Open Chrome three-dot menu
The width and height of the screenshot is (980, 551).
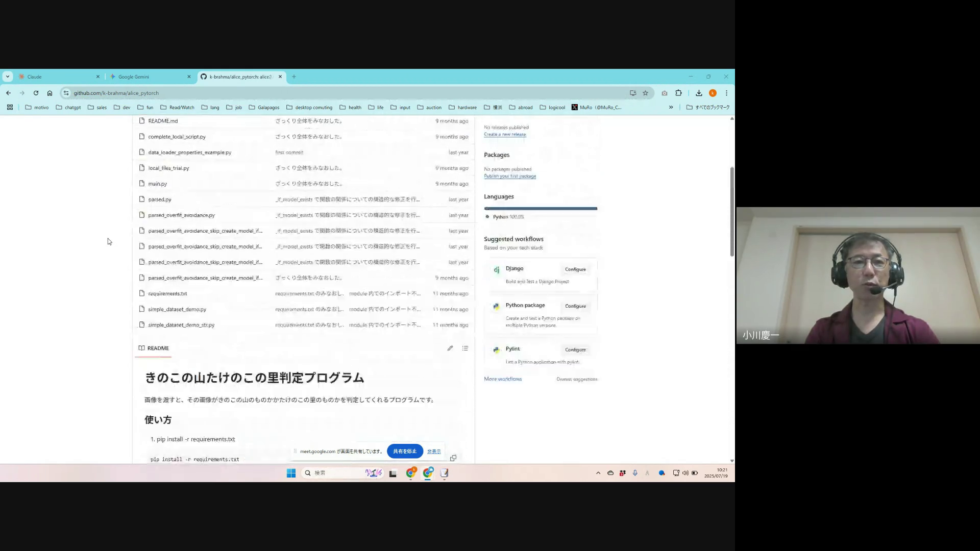tap(726, 93)
